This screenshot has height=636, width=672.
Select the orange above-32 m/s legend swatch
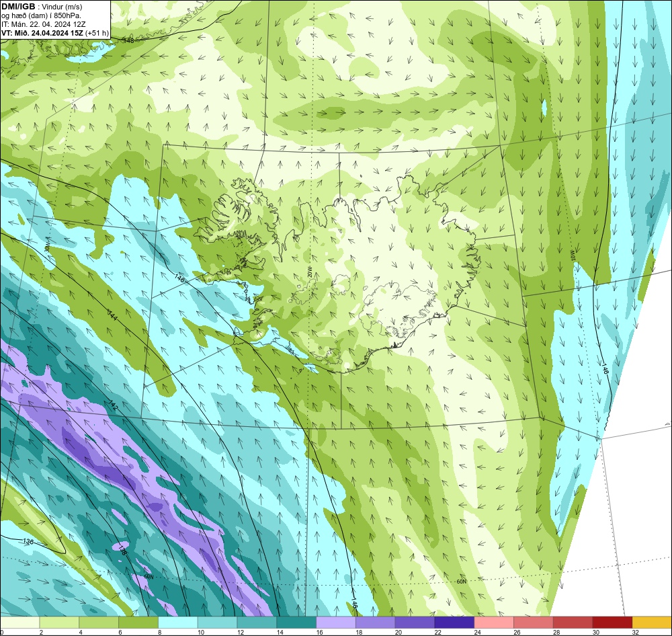[652, 623]
